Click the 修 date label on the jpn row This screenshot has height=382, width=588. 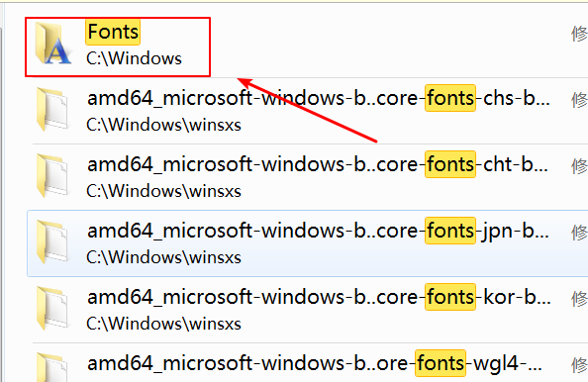(579, 233)
